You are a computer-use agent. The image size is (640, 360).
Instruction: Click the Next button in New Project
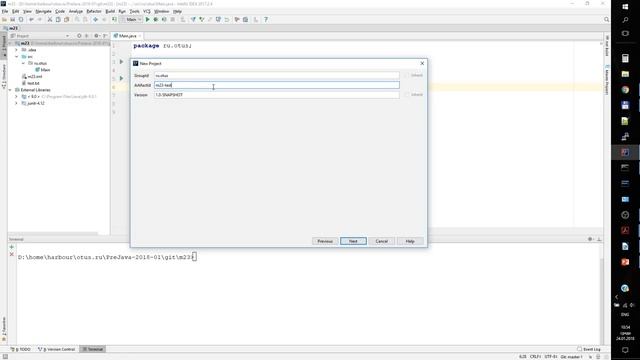pyautogui.click(x=353, y=241)
